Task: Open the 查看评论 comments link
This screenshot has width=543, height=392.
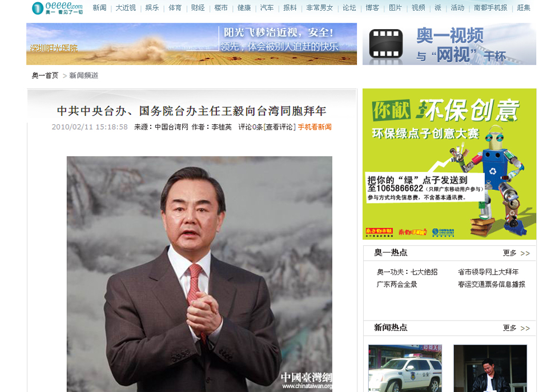Action: 280,127
